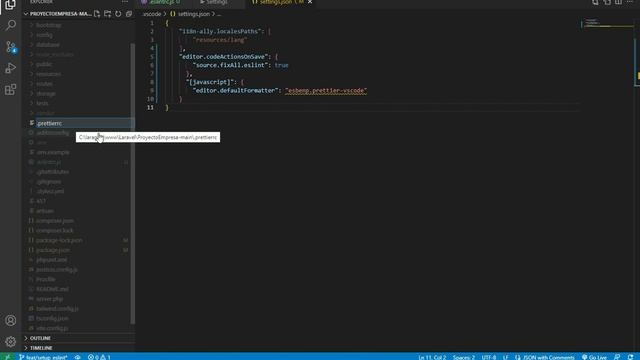Viewport: 640px width, 360px height.
Task: Click the UTF-8 encoding entry
Action: pos(489,357)
